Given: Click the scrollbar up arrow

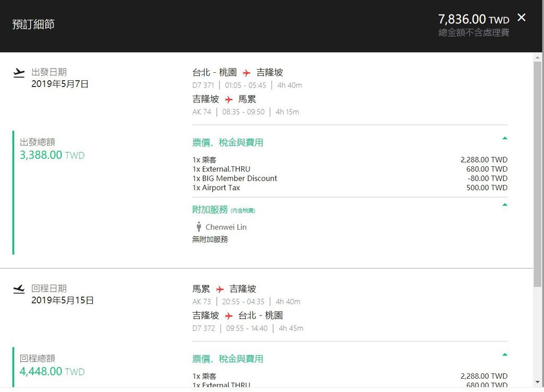Looking at the screenshot, I should [x=538, y=57].
